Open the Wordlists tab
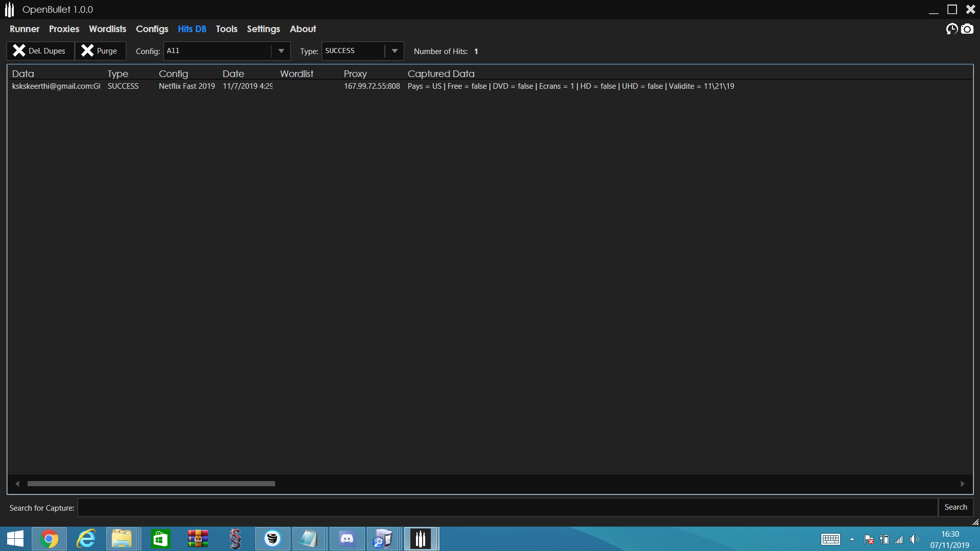The height and width of the screenshot is (551, 980). (x=107, y=29)
